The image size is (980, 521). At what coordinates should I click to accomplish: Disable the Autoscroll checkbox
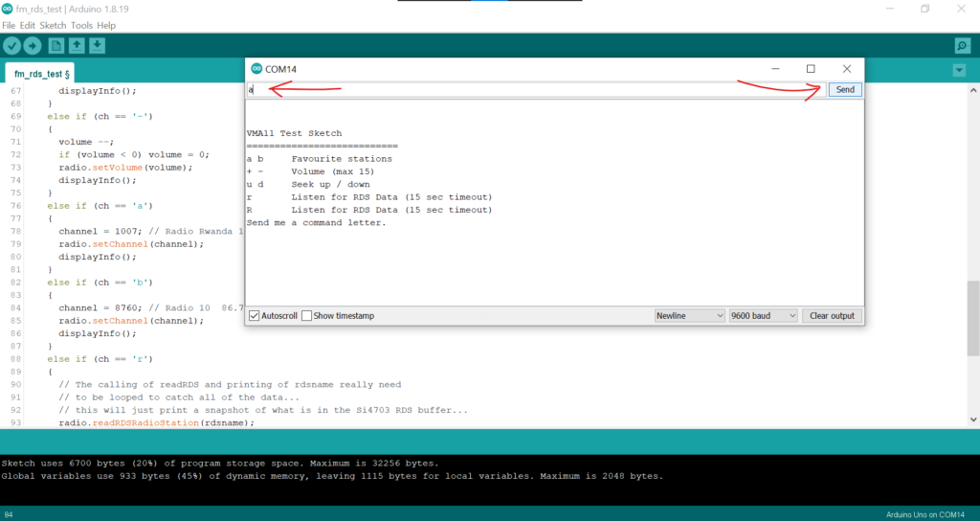[x=255, y=316]
